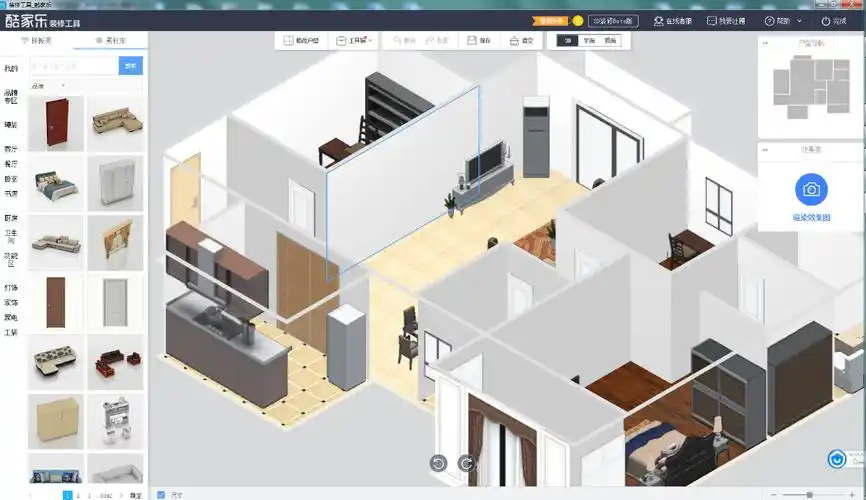Screen dimensions: 866x500
Task: Open the brand filter dropdown
Action: tap(50, 86)
